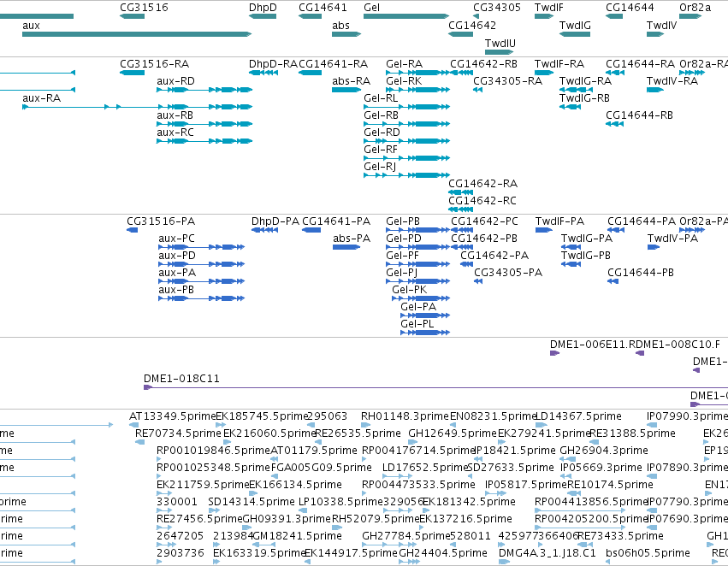Select the Gel-RK transcript
The height and width of the screenshot is (566, 728).
(417, 90)
